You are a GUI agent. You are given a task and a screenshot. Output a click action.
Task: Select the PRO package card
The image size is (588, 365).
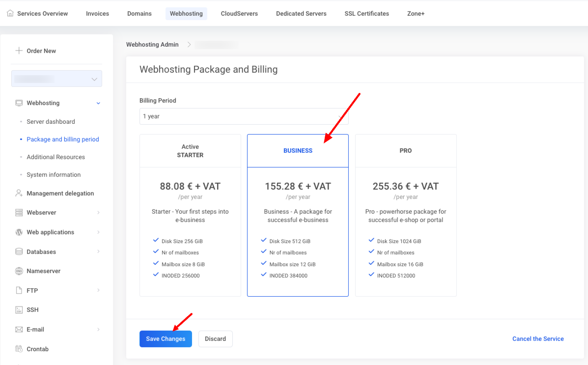coord(406,215)
